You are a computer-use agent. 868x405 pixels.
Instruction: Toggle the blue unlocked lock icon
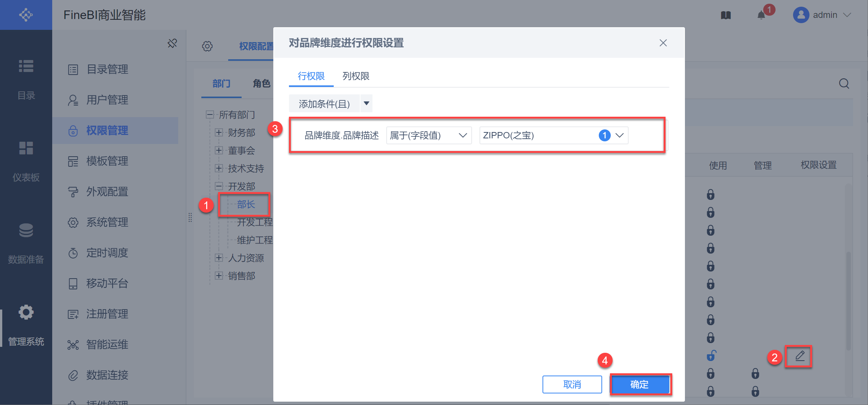pyautogui.click(x=711, y=355)
